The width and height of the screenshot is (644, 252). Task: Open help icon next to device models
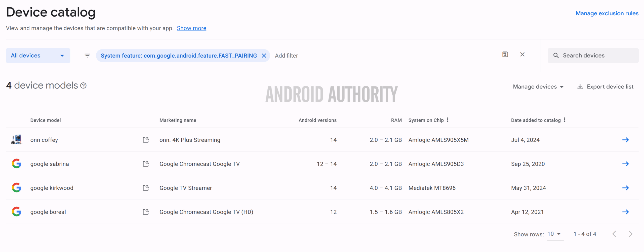tap(83, 86)
